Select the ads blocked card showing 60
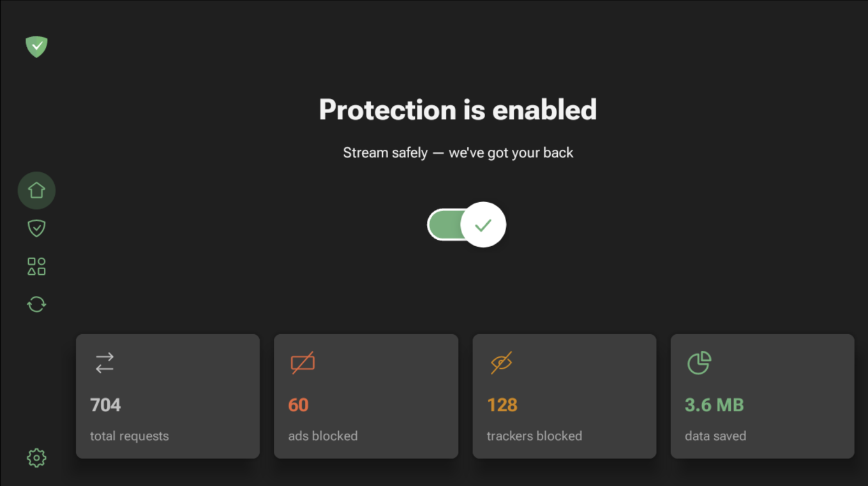This screenshot has height=486, width=868. [366, 396]
